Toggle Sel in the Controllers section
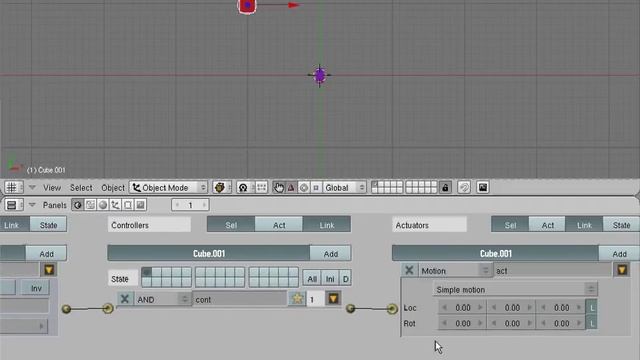 click(231, 224)
